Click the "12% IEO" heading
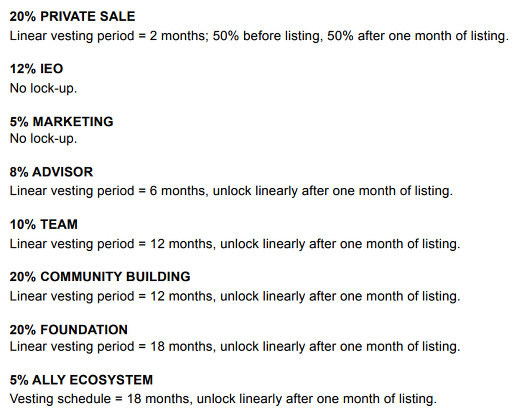Viewport: 532px width, 416px height. [36, 69]
